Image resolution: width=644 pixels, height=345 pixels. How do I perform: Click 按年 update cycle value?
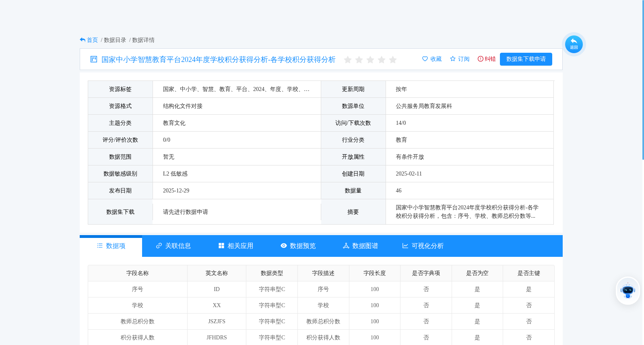[401, 89]
